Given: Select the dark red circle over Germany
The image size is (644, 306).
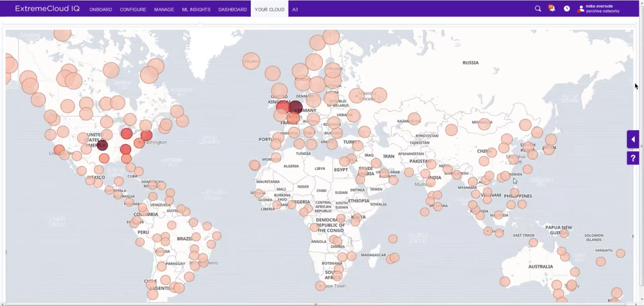Looking at the screenshot, I should (x=296, y=108).
